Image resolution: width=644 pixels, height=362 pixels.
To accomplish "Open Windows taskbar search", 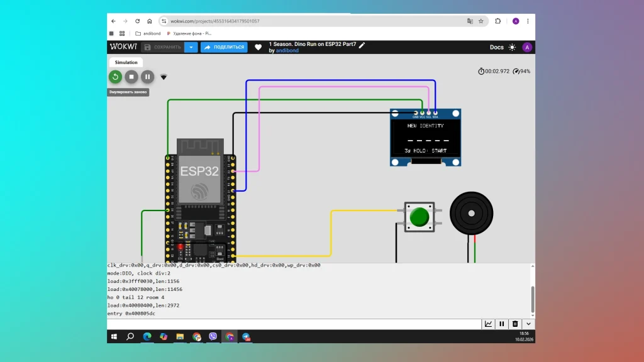I will pyautogui.click(x=130, y=337).
